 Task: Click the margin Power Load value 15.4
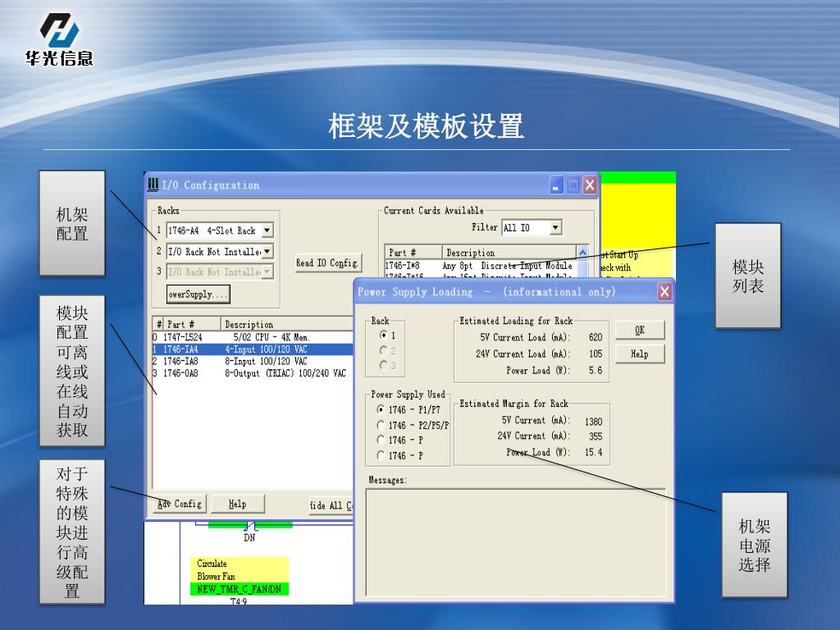593,452
